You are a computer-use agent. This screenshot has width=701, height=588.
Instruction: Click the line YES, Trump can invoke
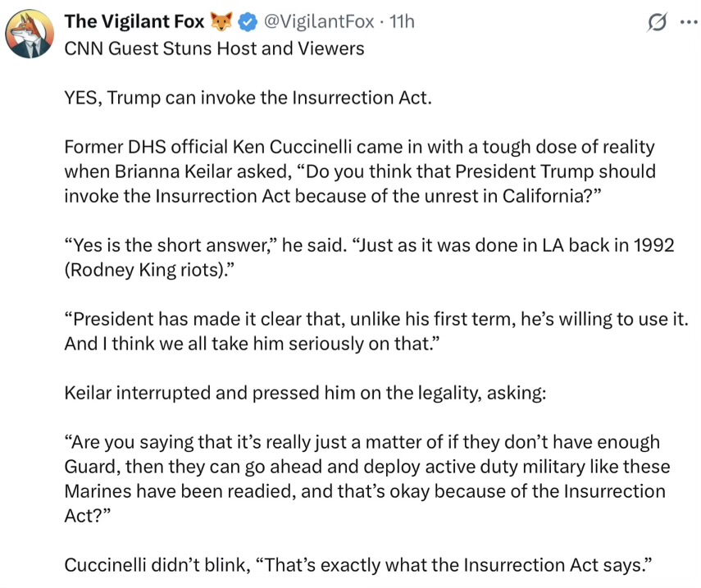tap(248, 98)
